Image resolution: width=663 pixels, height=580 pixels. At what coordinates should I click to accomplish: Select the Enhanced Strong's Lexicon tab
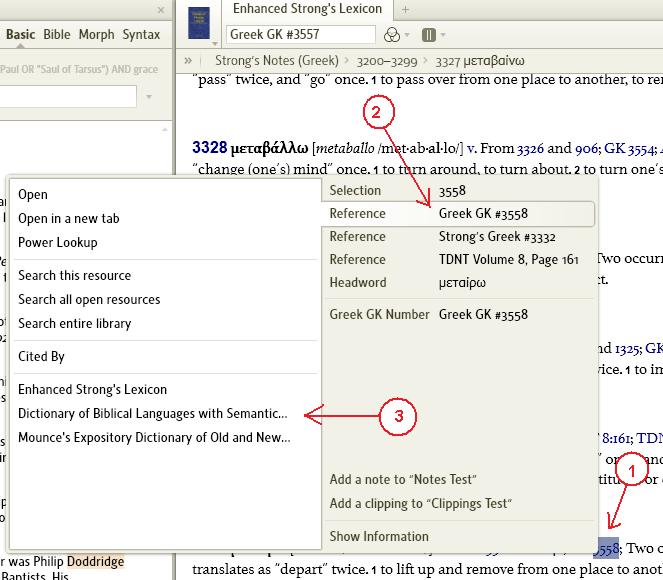(x=307, y=9)
